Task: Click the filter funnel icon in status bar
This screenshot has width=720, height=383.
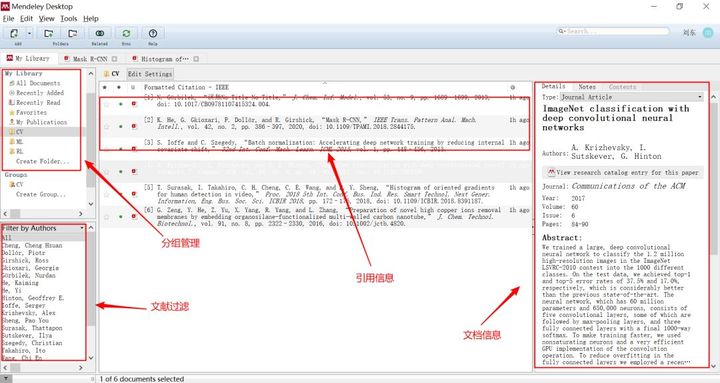Action: [x=6, y=378]
